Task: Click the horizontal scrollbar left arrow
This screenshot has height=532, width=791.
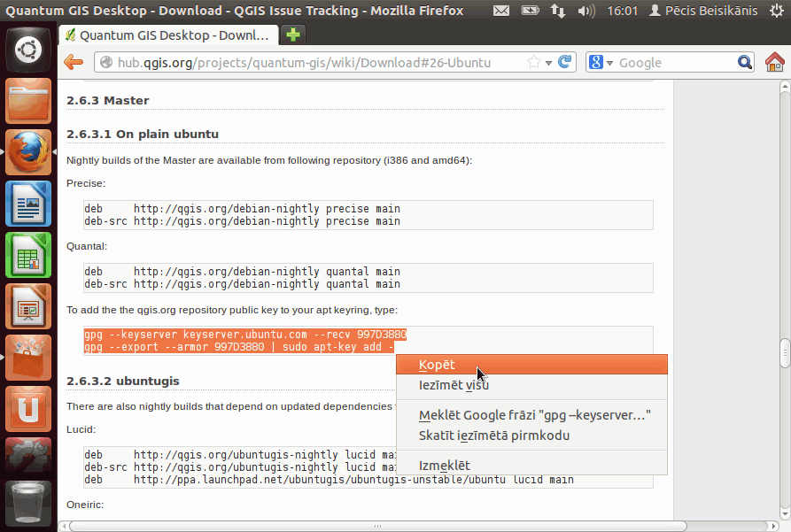Action: pos(64,526)
